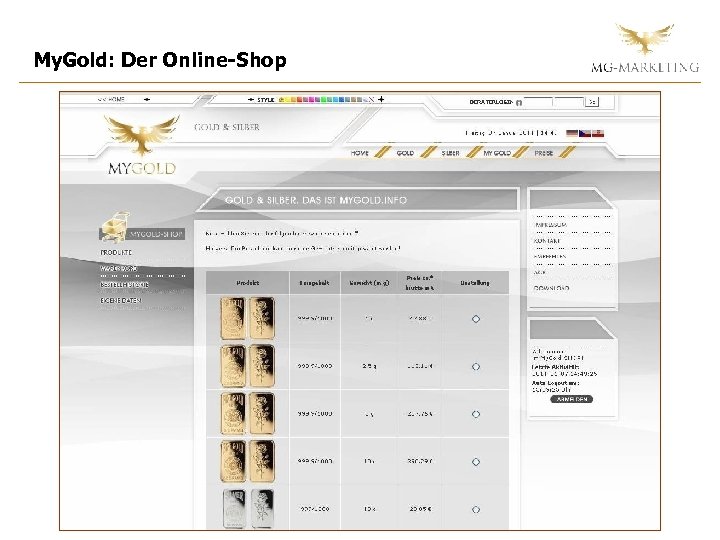Open BESTELLHISTORIE in the shop sidebar
720x540 pixels.
pyautogui.click(x=124, y=285)
